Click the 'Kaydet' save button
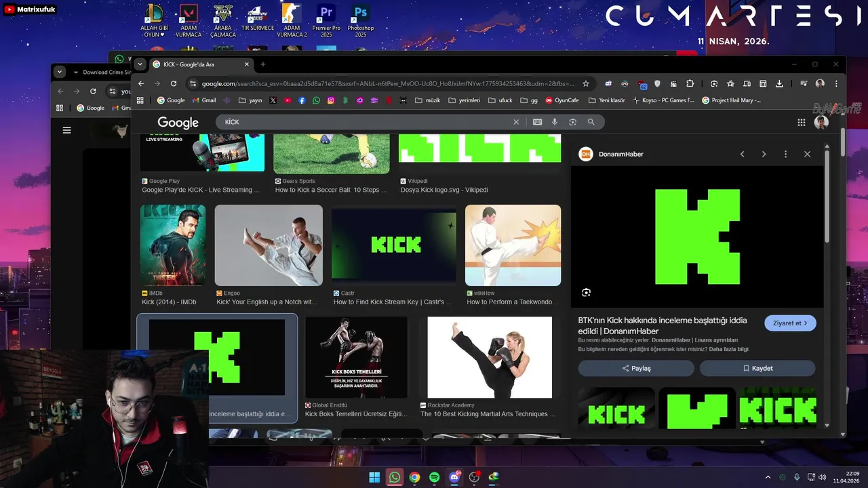 [x=757, y=368]
